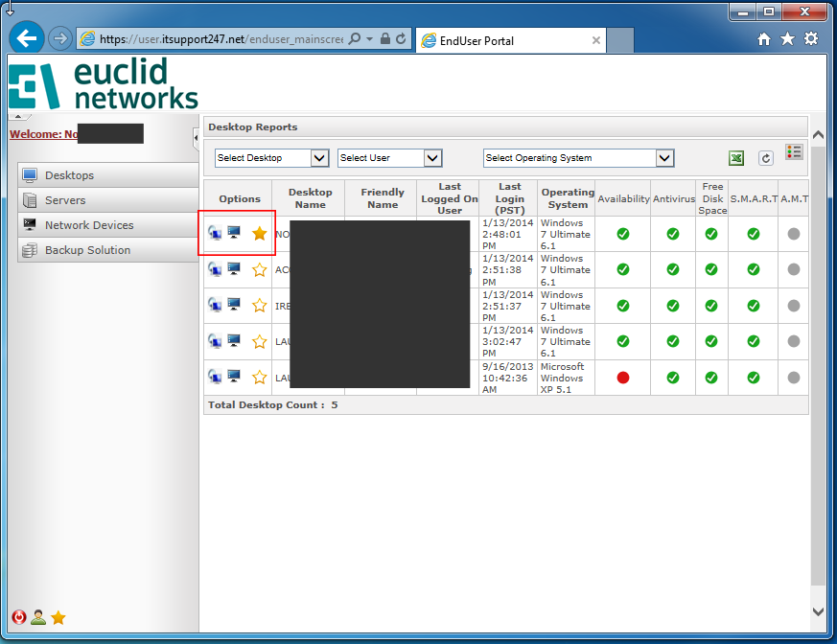837x644 pixels.
Task: Click the browser Back arrow button
Action: click(26, 38)
